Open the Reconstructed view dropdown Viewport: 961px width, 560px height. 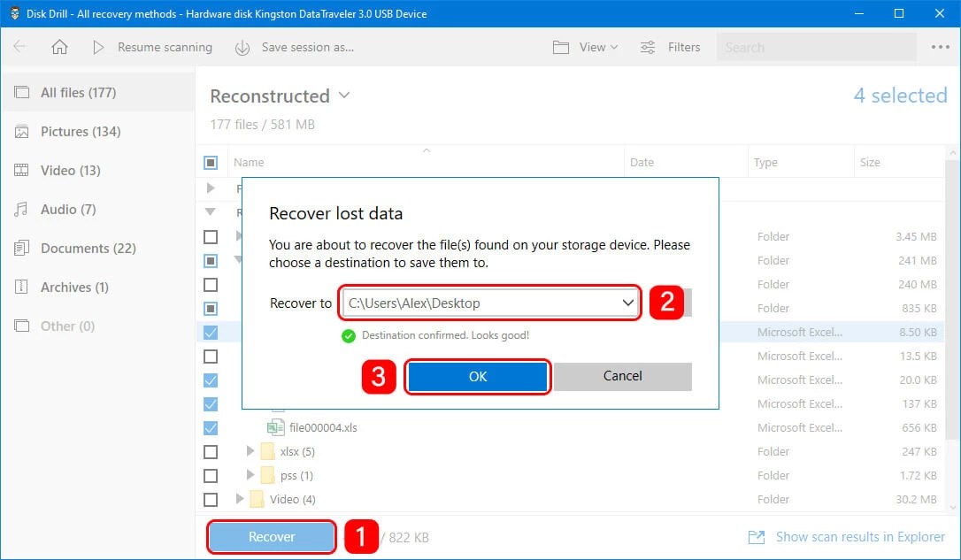coord(343,96)
